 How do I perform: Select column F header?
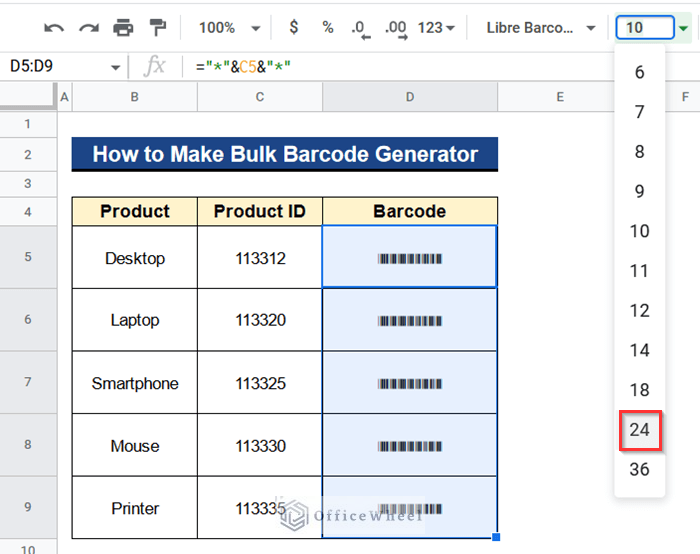point(685,97)
